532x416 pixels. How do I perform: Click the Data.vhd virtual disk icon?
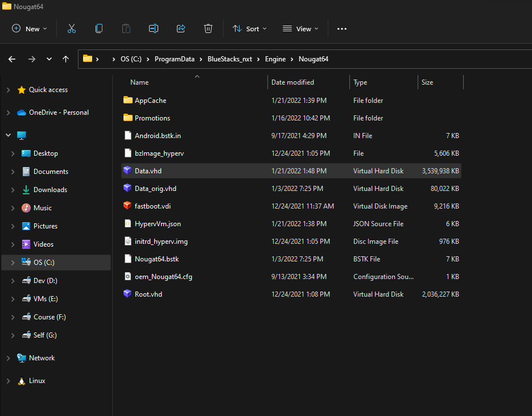tap(127, 170)
